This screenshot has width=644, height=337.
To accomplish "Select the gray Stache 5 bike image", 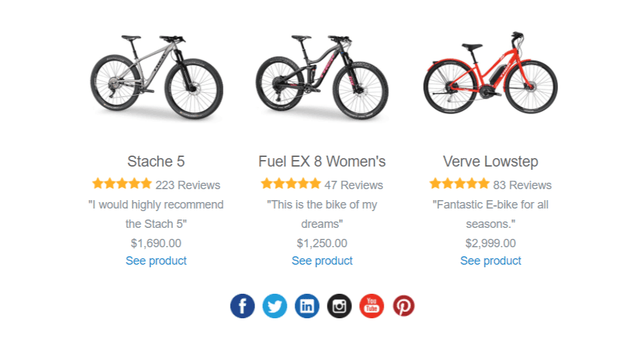I will (x=156, y=76).
